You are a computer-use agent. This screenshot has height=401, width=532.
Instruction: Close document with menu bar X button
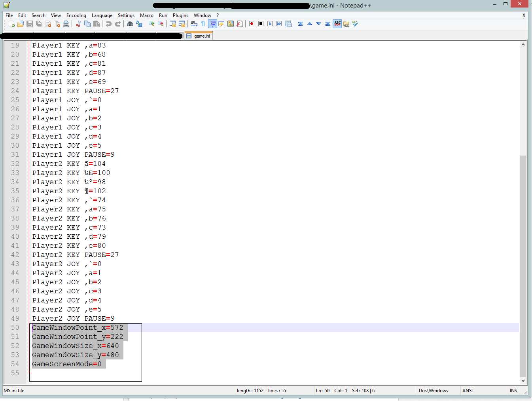524,15
